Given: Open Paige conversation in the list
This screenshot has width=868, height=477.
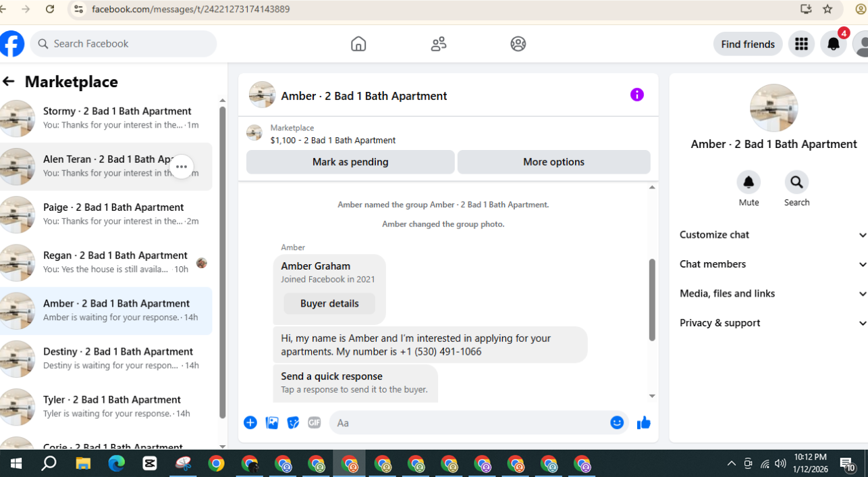Looking at the screenshot, I should [106, 214].
